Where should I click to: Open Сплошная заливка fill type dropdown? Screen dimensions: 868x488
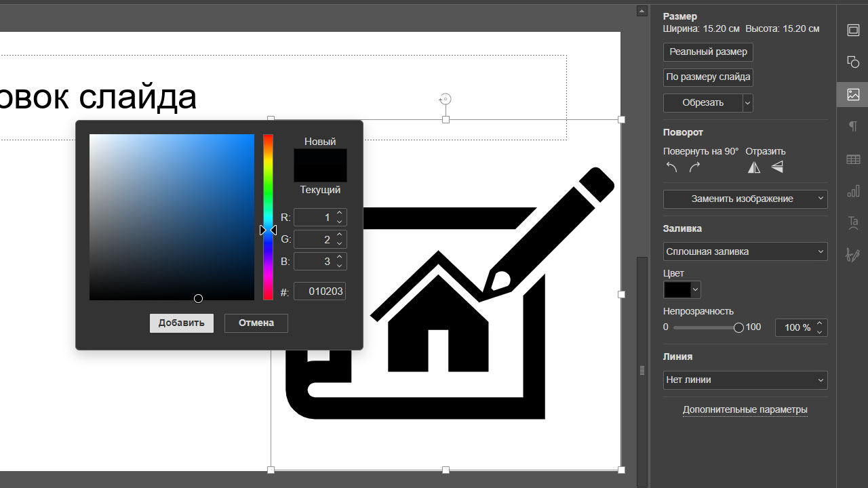(x=745, y=251)
